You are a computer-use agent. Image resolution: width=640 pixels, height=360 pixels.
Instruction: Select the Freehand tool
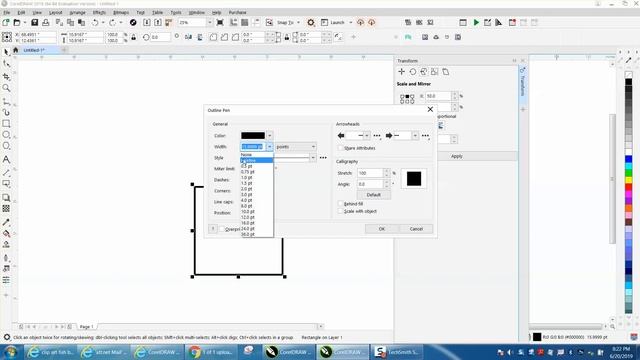point(6,101)
